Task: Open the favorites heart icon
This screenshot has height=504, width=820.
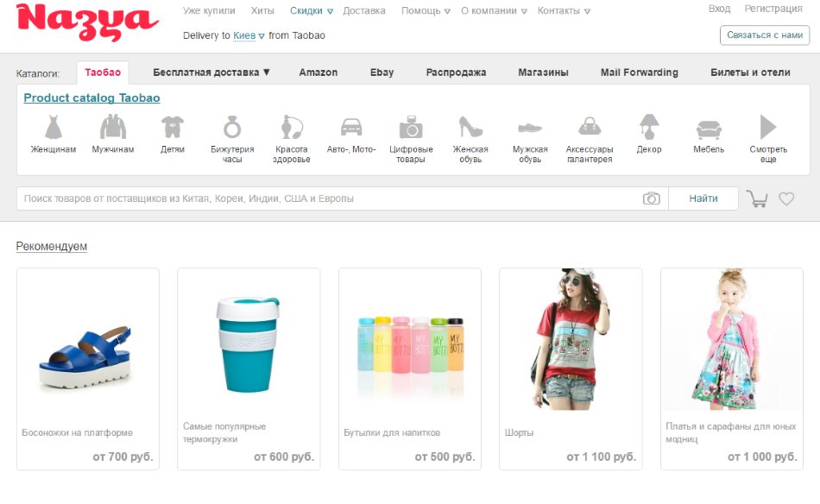Action: point(786,198)
